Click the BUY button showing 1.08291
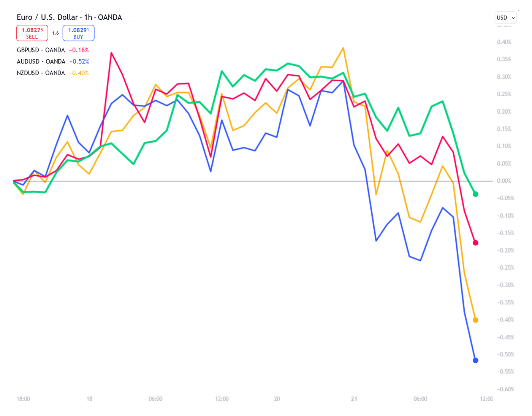 [x=78, y=33]
